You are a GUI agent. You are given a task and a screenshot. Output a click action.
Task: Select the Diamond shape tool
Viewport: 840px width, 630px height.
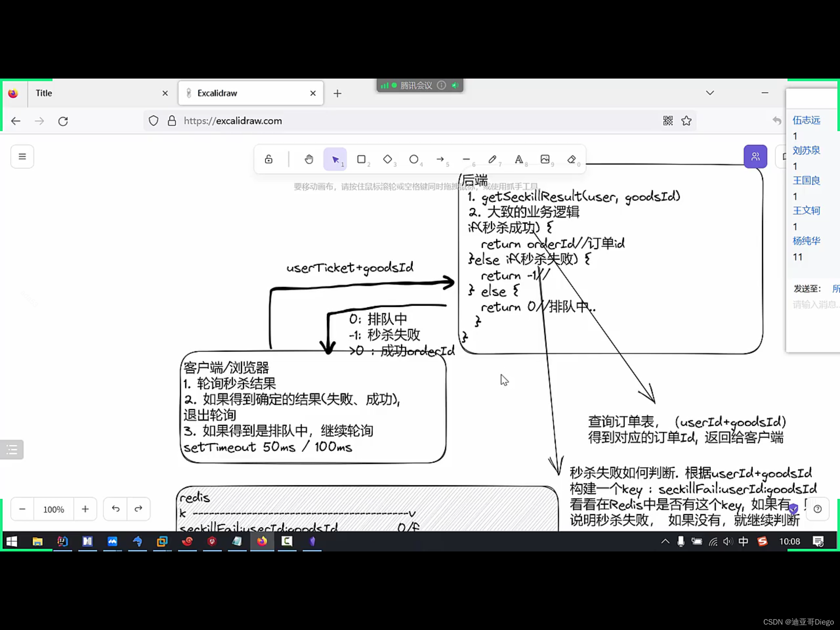[388, 159]
